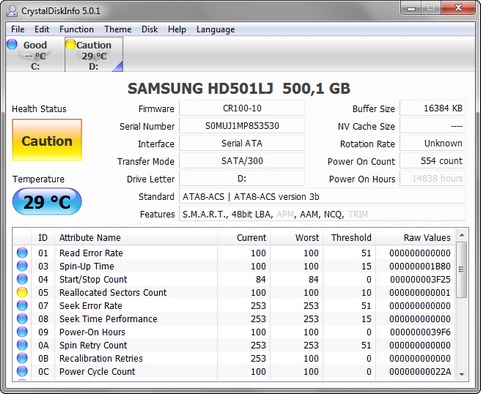Click the CrystalDiskInfo title bar app icon
Screen dimensions: 481x394
12,11
